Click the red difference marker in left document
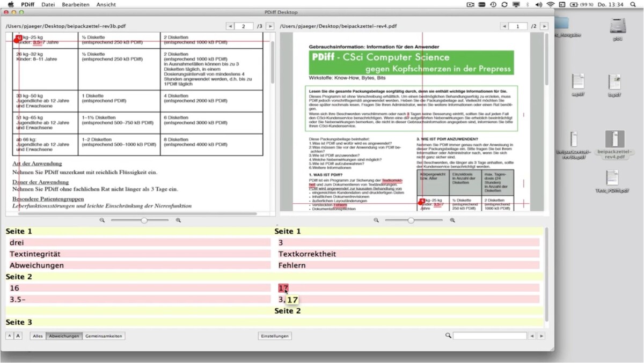Screen dimensions: 644x363 pyautogui.click(x=19, y=39)
